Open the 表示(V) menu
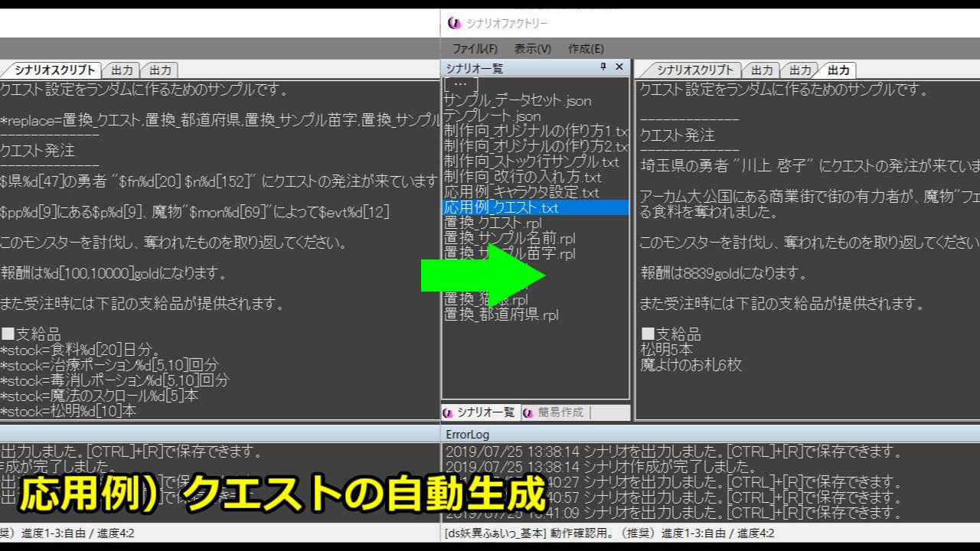The height and width of the screenshot is (551, 980). (532, 49)
